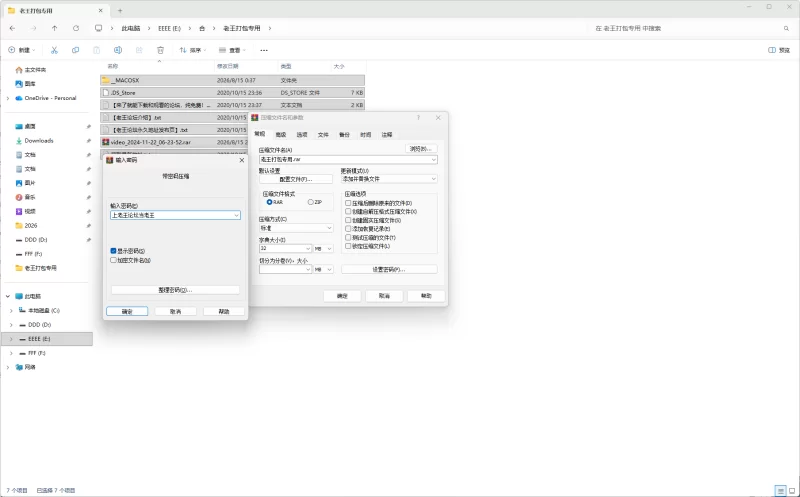Viewport: 800px width, 497px height.
Task: Uncheck 显示密码 show password checkbox
Action: (113, 251)
